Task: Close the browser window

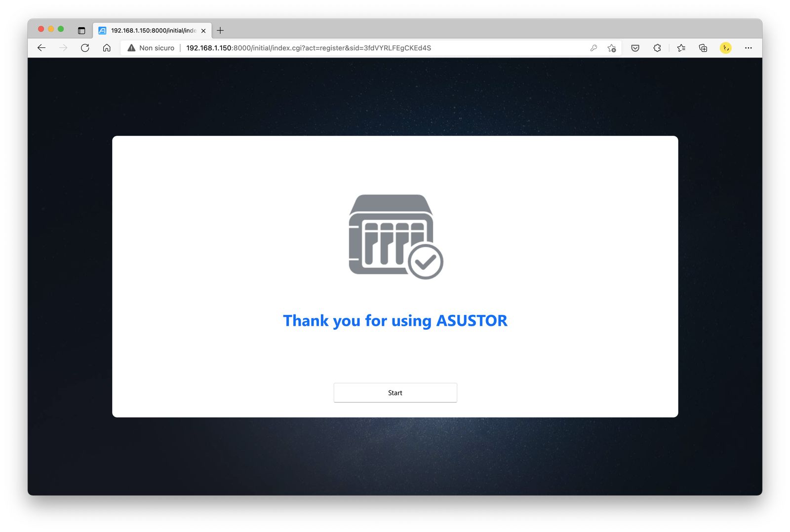Action: (41, 29)
